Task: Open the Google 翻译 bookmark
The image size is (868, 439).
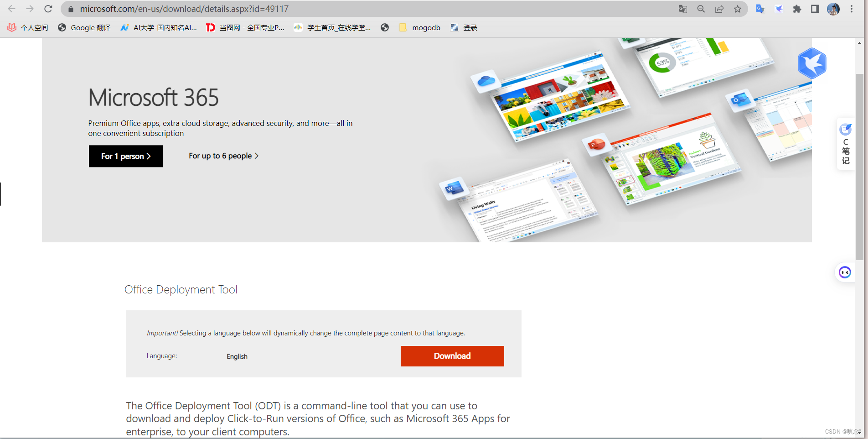Action: point(84,27)
